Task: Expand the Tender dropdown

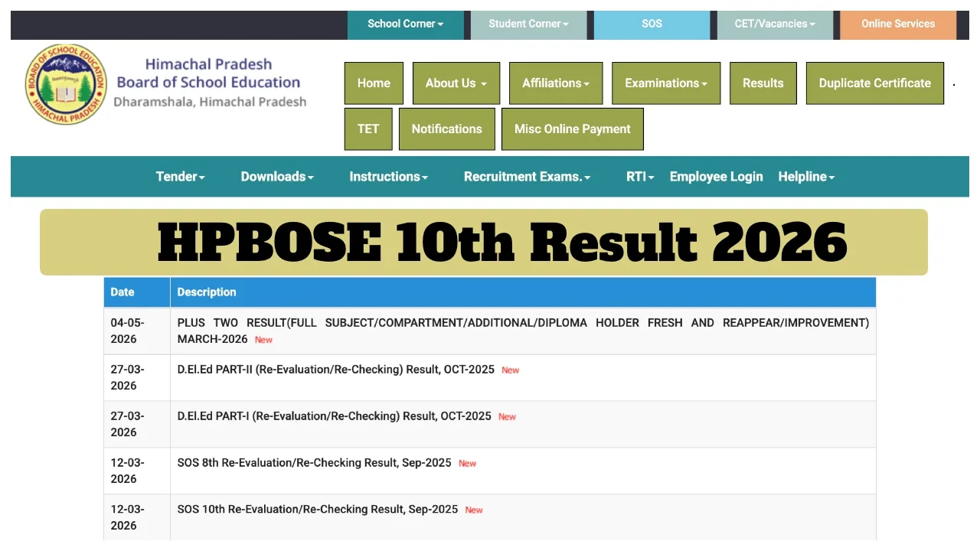Action: click(x=181, y=177)
